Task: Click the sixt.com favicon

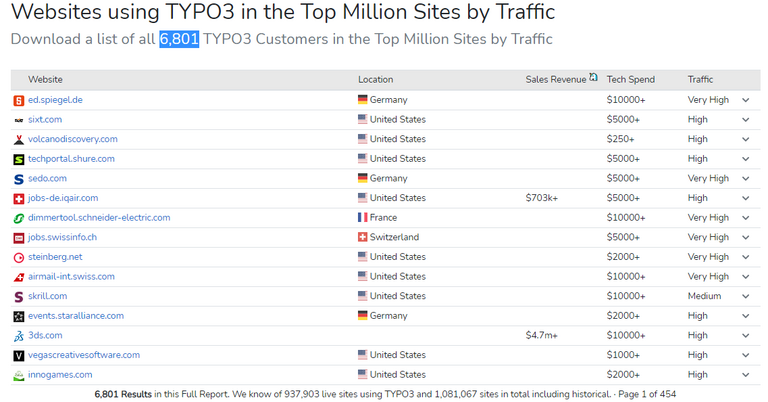Action: point(19,120)
